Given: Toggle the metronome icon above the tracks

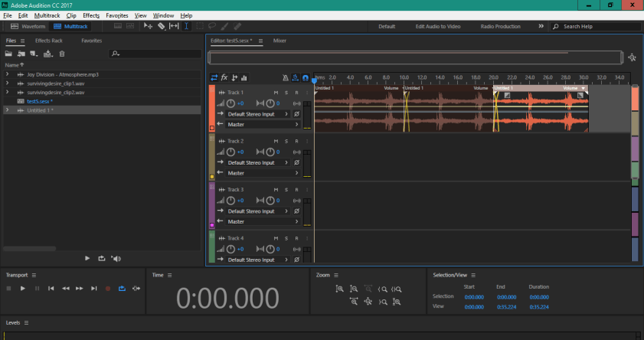Looking at the screenshot, I should (x=286, y=77).
